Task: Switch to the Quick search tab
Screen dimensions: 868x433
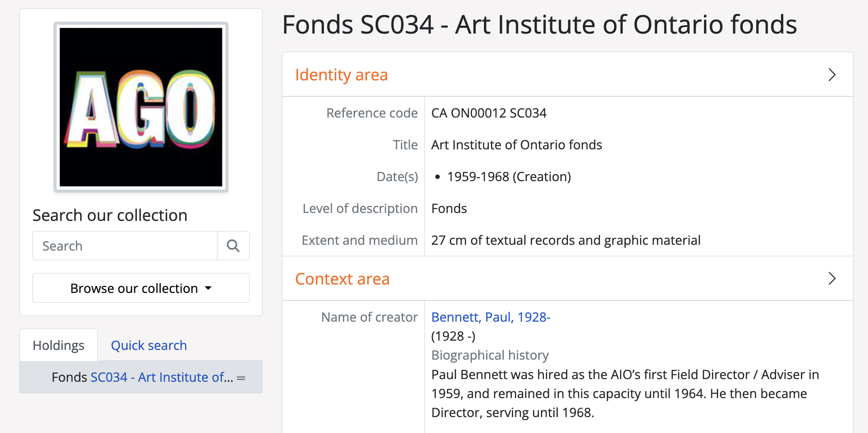Action: [148, 345]
